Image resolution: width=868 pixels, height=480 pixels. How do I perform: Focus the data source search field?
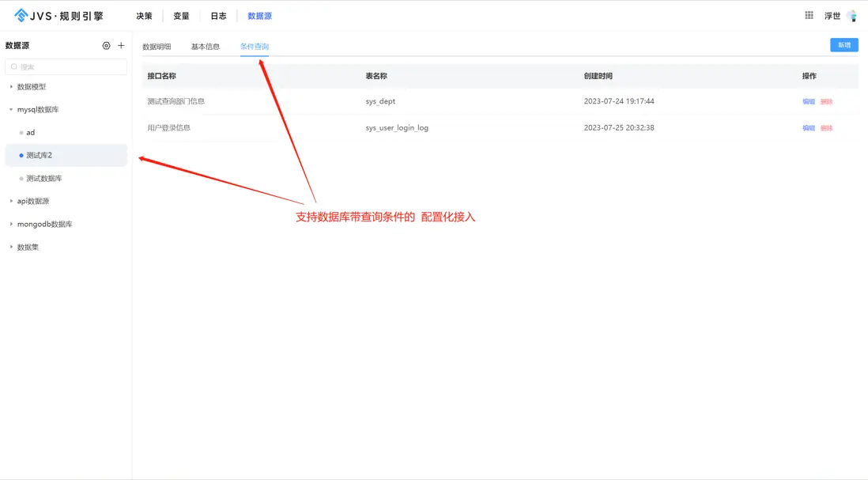click(66, 66)
